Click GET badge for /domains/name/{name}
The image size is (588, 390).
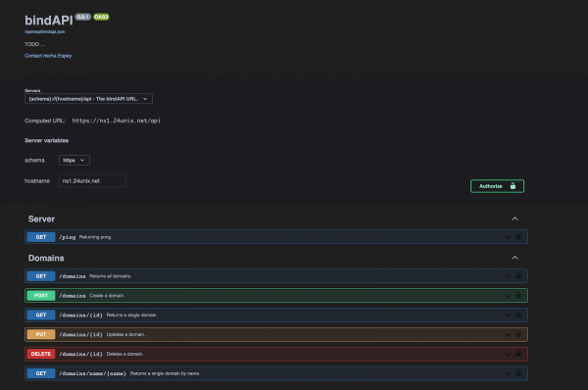tap(41, 373)
